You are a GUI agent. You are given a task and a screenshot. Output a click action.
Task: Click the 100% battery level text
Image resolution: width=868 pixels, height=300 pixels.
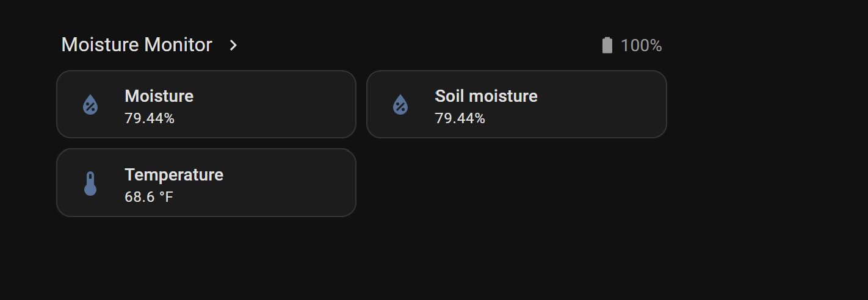(x=641, y=46)
